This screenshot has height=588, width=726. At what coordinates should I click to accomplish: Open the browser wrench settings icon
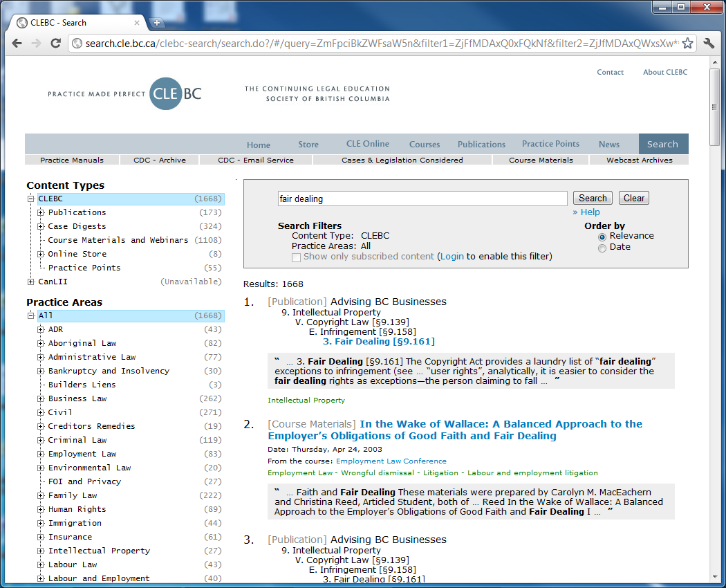coord(709,43)
